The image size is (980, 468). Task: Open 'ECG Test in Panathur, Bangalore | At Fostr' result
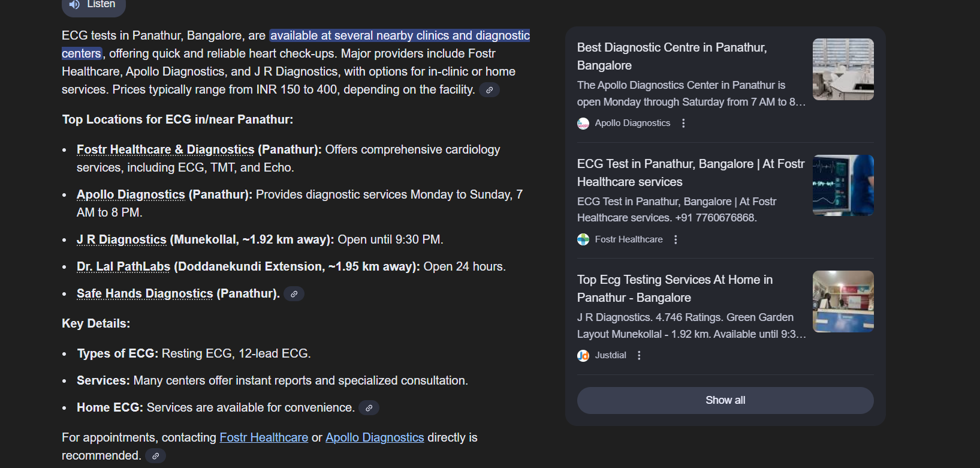(x=690, y=173)
